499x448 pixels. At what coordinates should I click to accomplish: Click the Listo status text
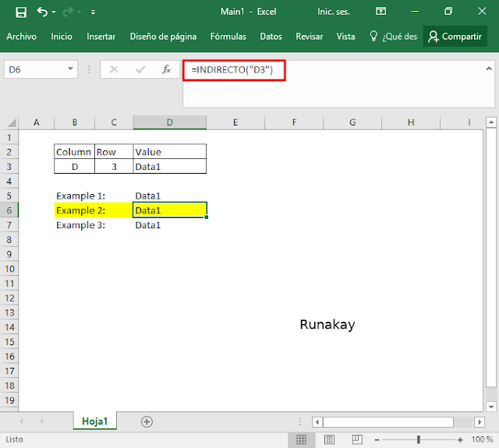coord(14,439)
